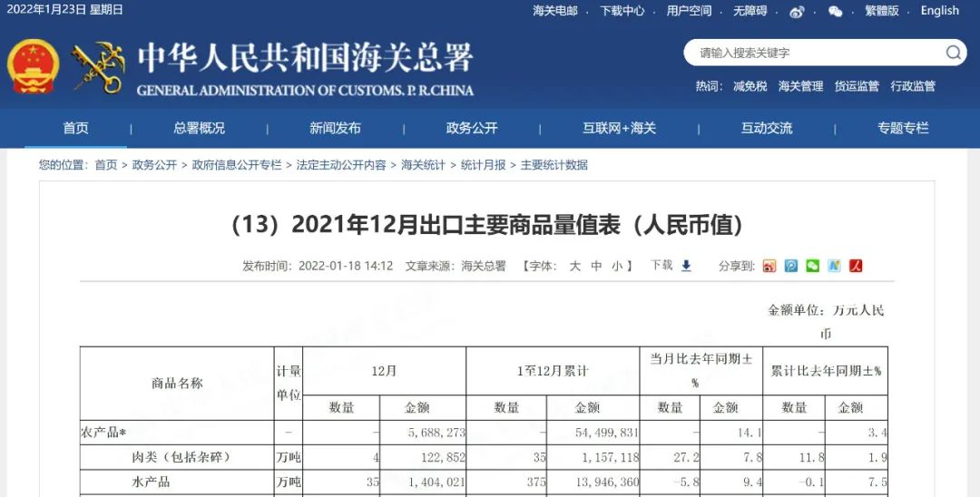The width and height of the screenshot is (980, 497).
Task: Expand 政务公开 navigation menu
Action: [x=472, y=128]
